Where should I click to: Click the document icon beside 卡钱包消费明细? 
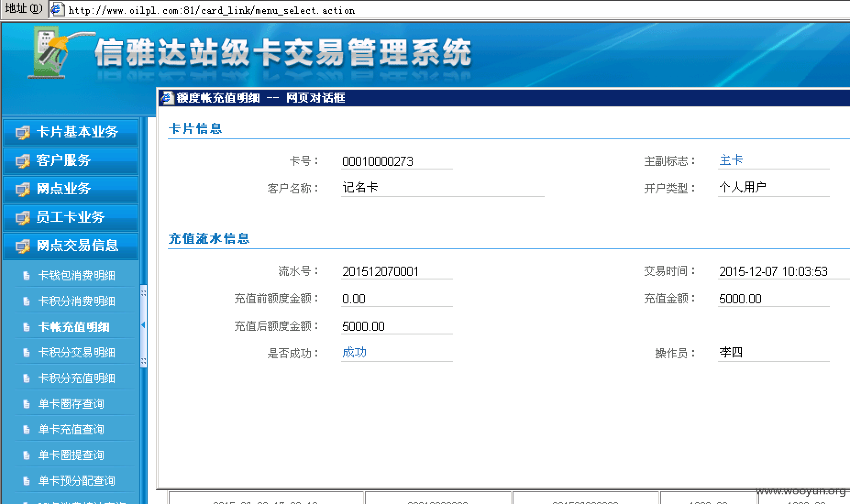27,276
